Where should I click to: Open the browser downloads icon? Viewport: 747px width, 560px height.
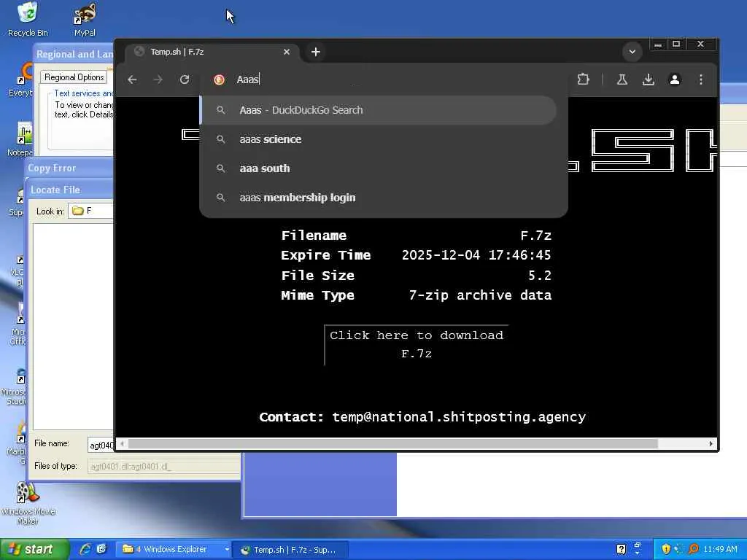coord(648,79)
